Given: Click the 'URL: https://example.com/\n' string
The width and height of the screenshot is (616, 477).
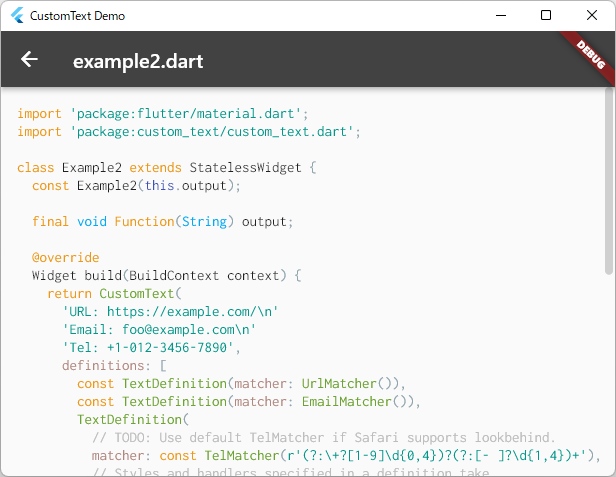Looking at the screenshot, I should point(170,312).
